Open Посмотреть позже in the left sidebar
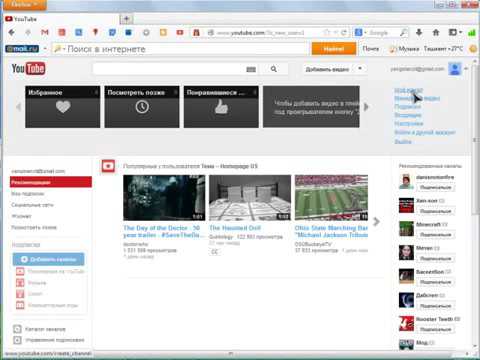Viewport: 480px width, 360px height. [34, 228]
